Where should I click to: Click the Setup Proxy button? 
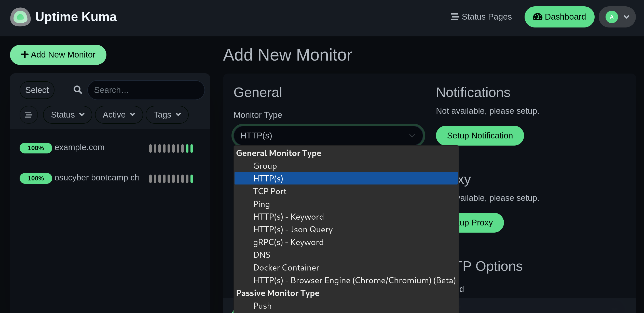coord(481,223)
